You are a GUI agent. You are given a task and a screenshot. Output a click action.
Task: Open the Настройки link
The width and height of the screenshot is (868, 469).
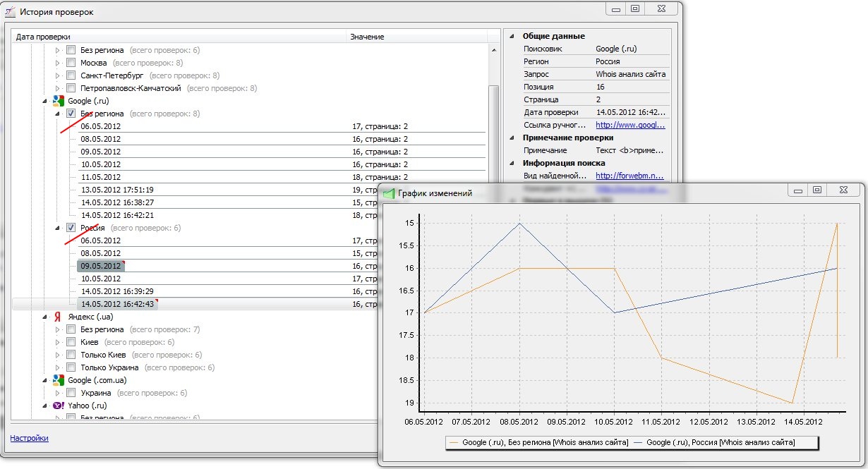click(x=29, y=438)
